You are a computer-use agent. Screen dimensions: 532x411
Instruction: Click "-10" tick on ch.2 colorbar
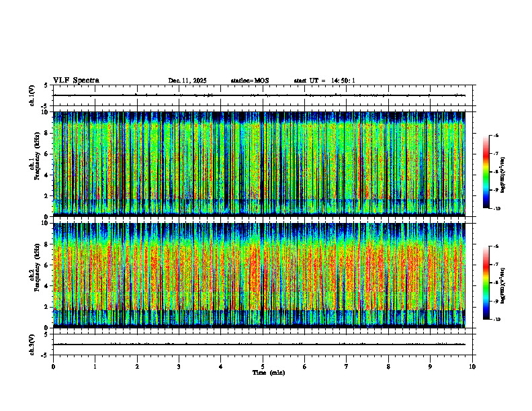click(x=496, y=320)
